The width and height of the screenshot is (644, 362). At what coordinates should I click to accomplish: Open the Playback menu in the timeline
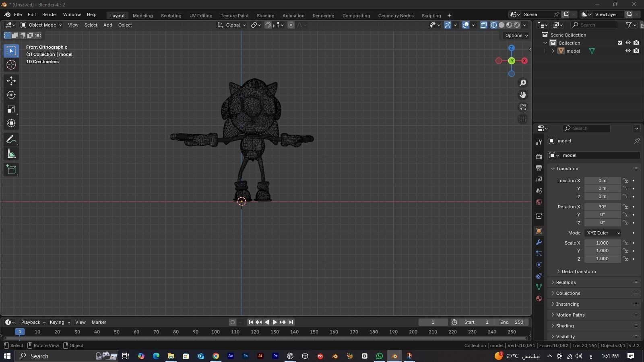coord(33,322)
